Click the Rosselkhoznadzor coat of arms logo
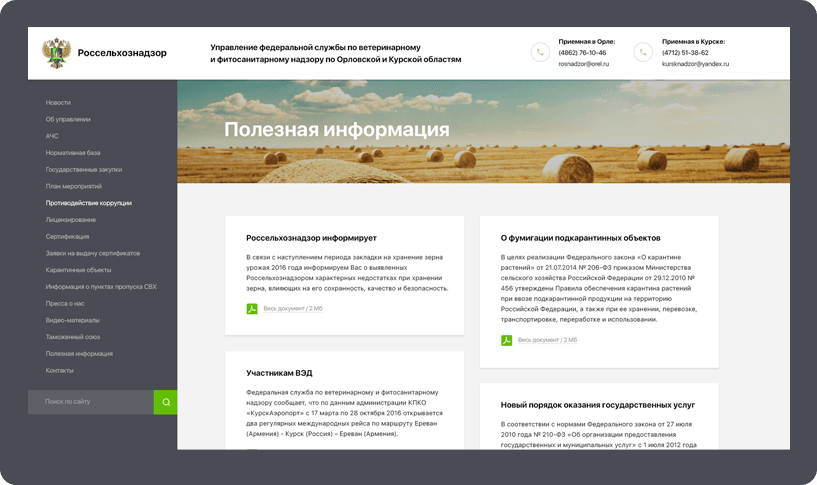 (56, 53)
